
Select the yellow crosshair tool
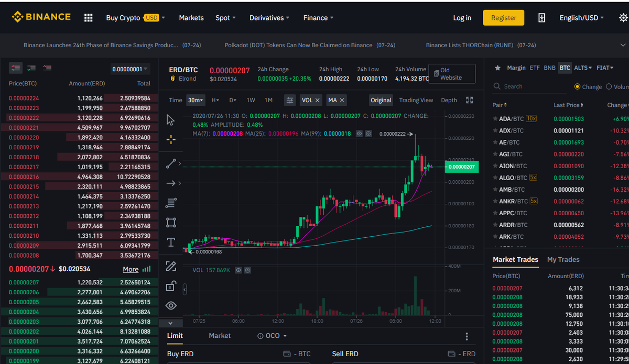click(x=171, y=140)
